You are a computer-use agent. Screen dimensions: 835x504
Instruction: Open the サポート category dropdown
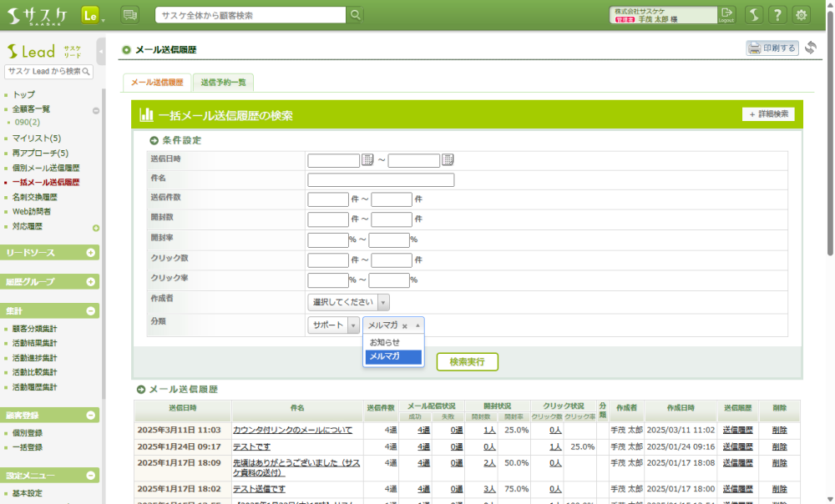[x=334, y=325]
